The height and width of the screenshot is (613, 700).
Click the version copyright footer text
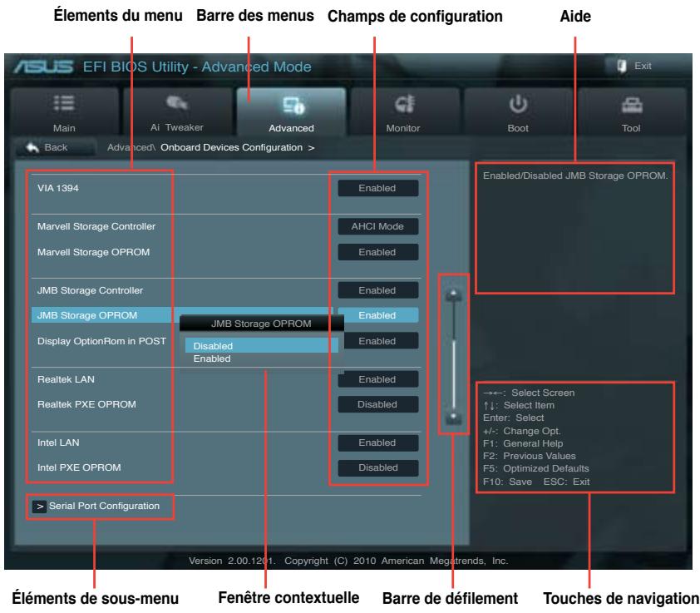click(x=348, y=561)
